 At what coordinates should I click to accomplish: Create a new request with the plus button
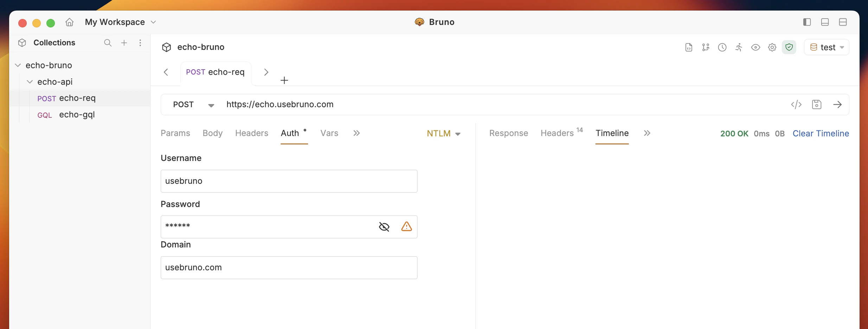(x=284, y=80)
